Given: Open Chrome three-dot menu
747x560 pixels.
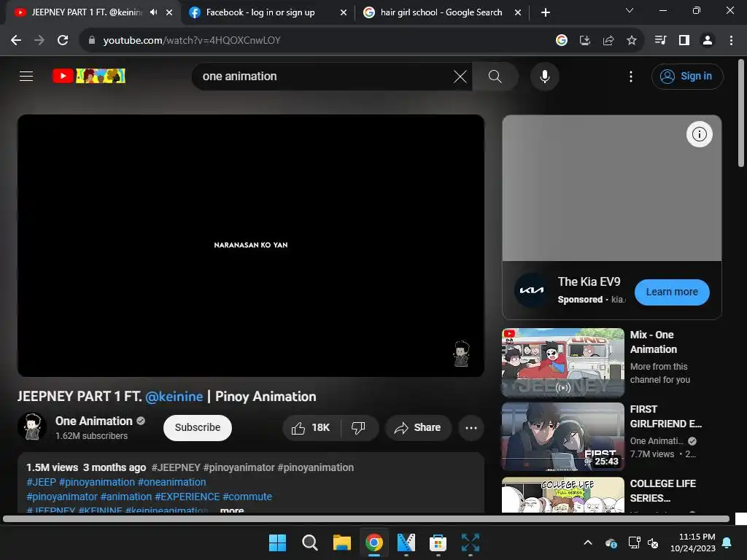Looking at the screenshot, I should (x=731, y=41).
